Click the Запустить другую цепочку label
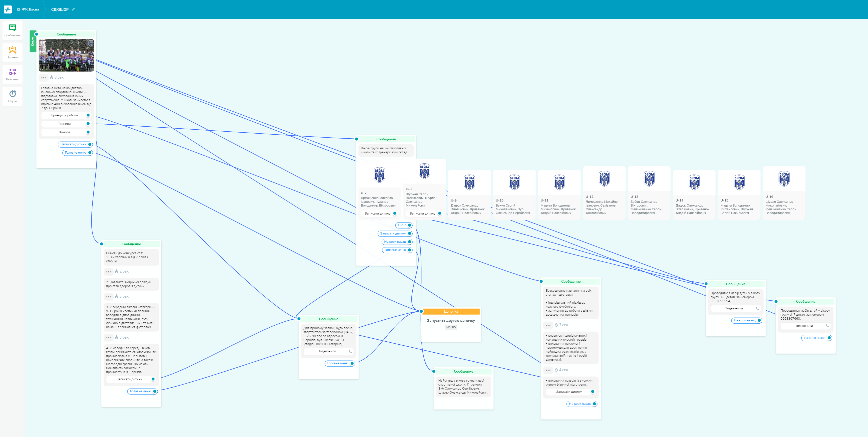868x437 pixels. 451,320
